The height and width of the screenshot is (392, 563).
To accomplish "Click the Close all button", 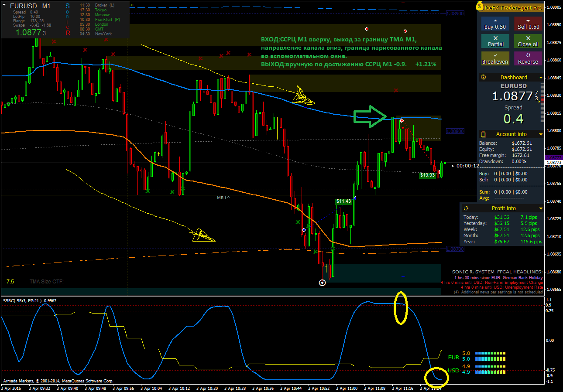I will [x=528, y=41].
